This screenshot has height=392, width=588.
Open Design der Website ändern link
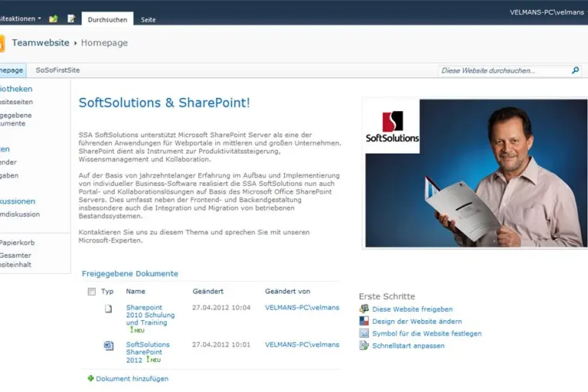417,322
